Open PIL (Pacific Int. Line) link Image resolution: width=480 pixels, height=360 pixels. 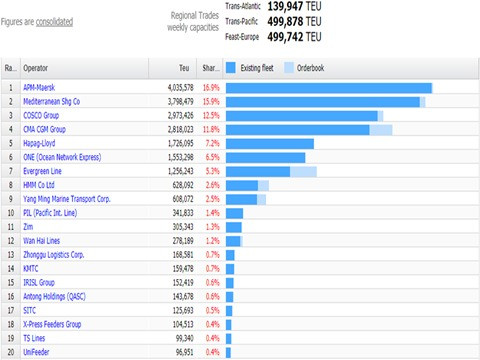(50, 213)
